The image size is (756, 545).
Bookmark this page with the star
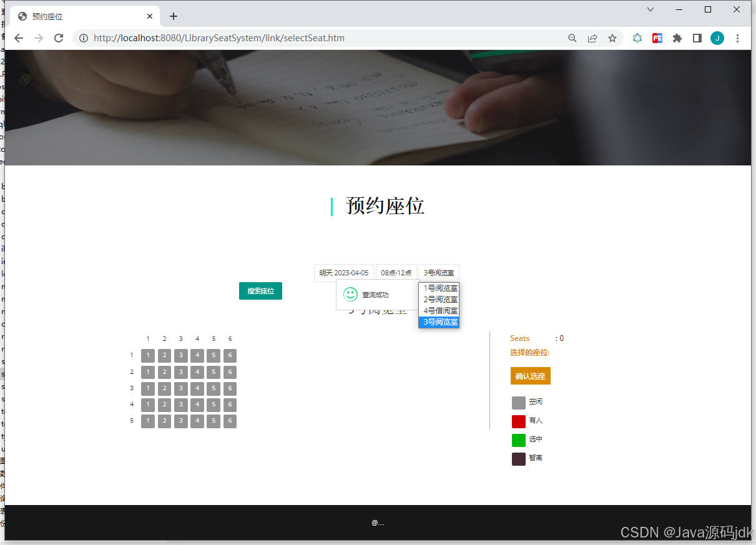(612, 38)
